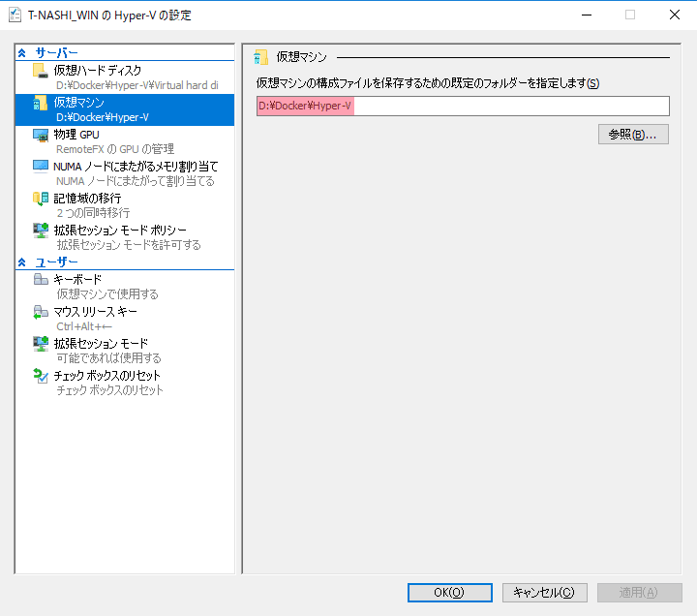Image resolution: width=697 pixels, height=616 pixels.
Task: Click the 仮想マシン folder icon in sidebar
Action: [41, 103]
